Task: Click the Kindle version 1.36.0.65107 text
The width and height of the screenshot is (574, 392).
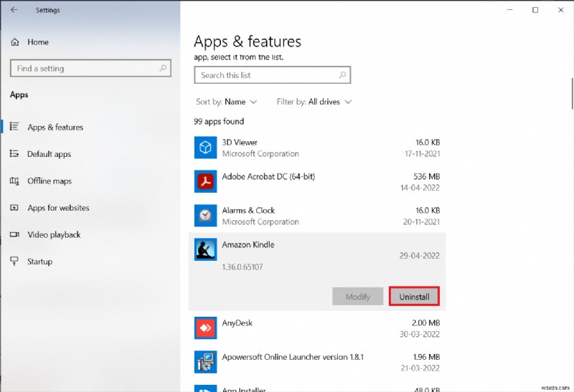Action: point(243,267)
